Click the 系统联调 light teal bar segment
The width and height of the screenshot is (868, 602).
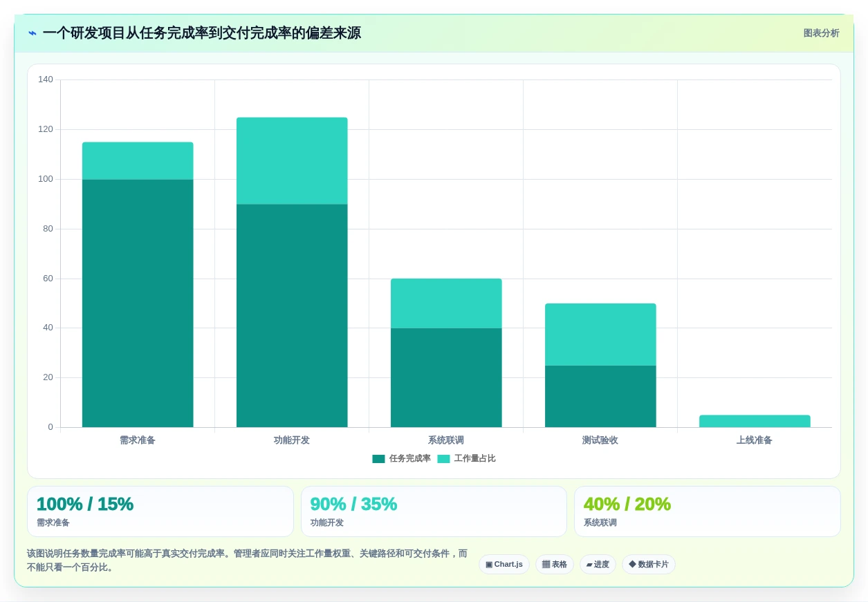click(446, 303)
